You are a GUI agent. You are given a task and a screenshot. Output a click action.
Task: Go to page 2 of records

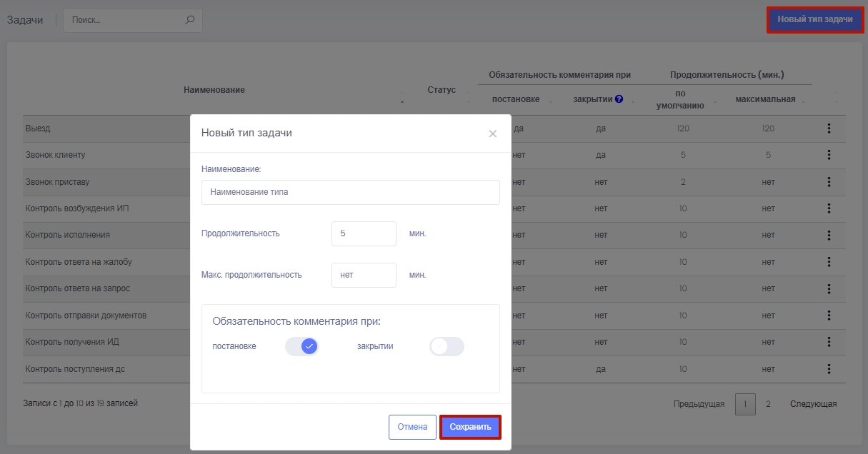[768, 404]
